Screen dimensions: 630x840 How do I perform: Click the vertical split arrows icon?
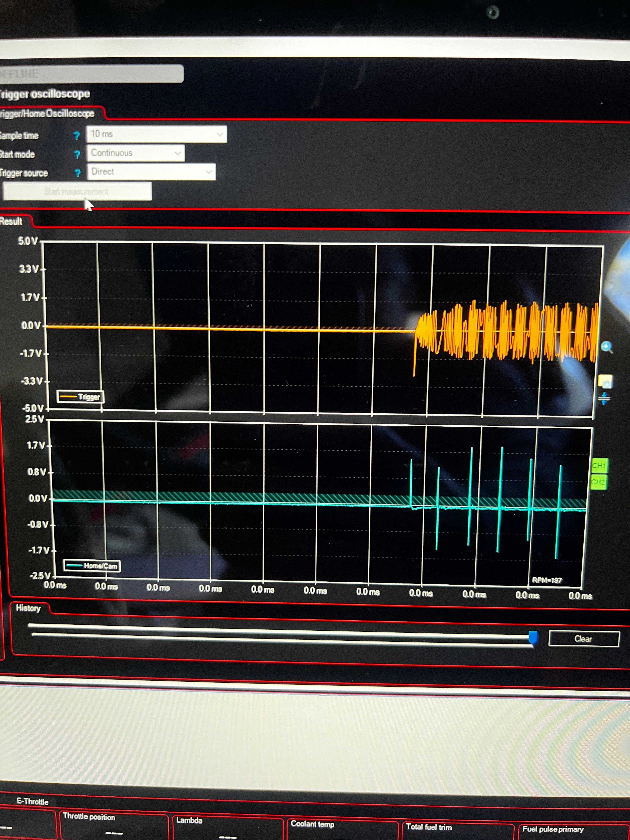(604, 398)
